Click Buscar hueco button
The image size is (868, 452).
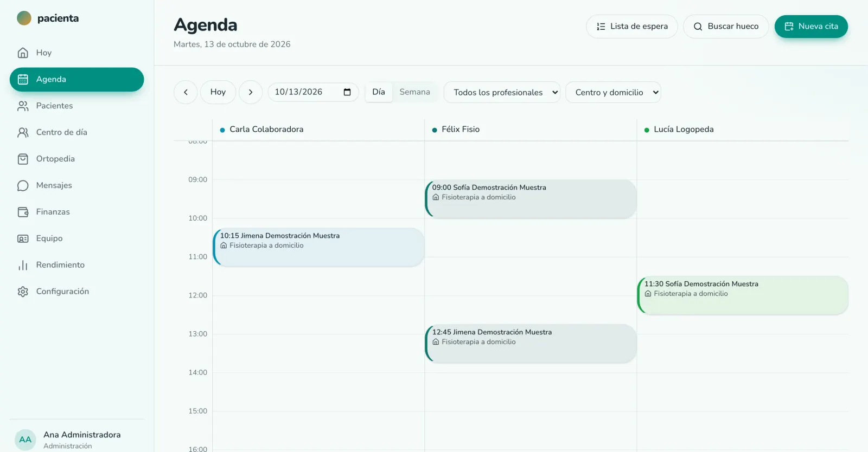726,27
